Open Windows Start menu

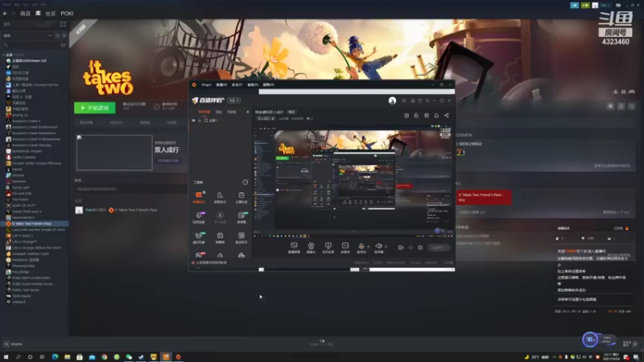point(6,356)
